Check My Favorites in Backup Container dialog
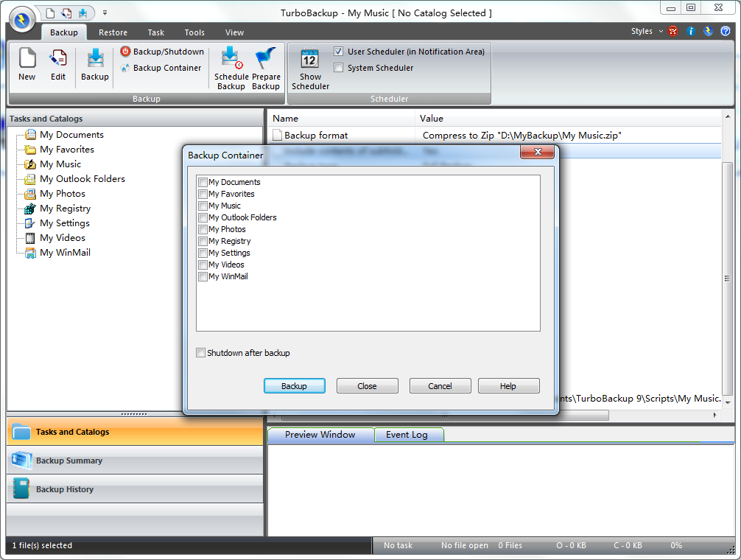This screenshot has height=560, width=741. (x=203, y=194)
